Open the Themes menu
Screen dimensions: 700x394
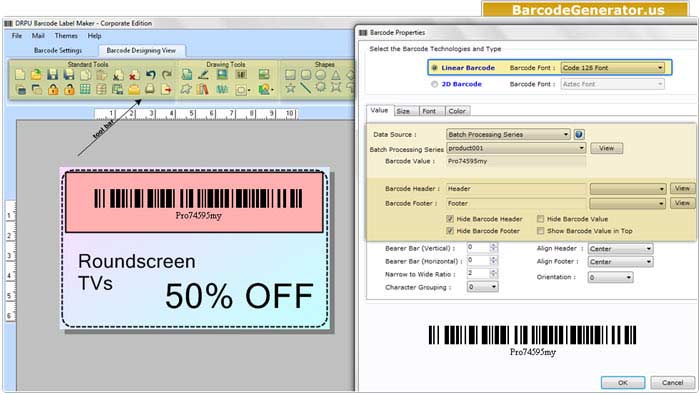pos(66,36)
